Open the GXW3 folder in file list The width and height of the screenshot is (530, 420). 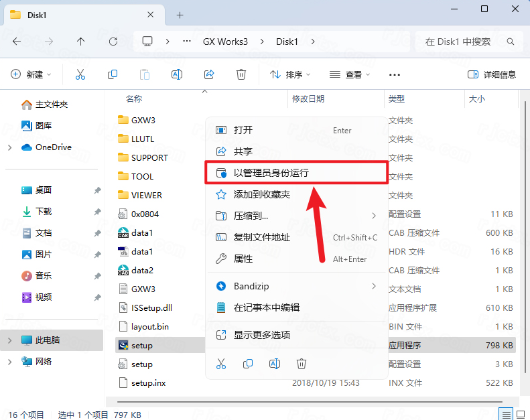[143, 120]
